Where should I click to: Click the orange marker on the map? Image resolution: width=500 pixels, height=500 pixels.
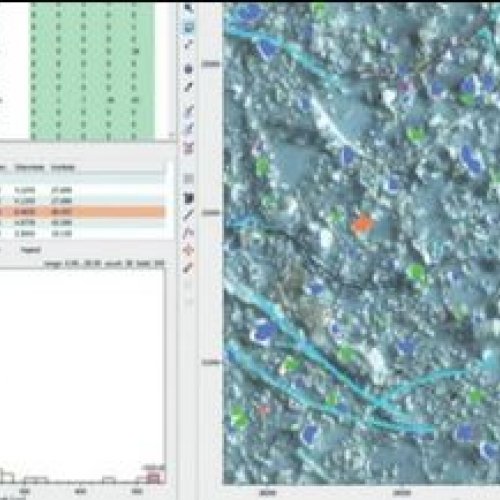point(363,223)
